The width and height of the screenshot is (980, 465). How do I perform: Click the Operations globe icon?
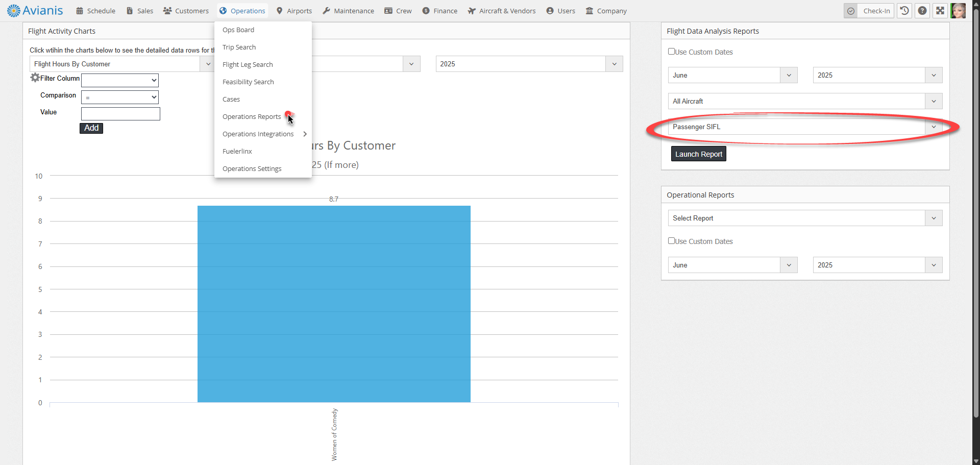223,11
